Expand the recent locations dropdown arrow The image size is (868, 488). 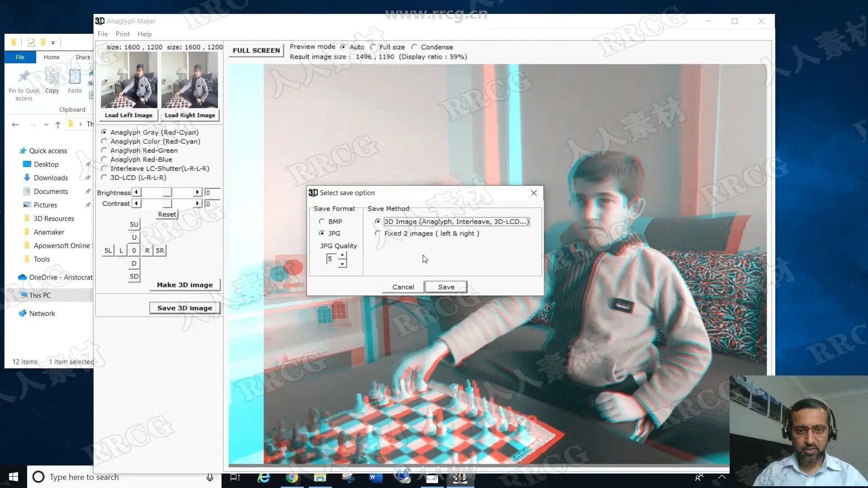tap(46, 125)
